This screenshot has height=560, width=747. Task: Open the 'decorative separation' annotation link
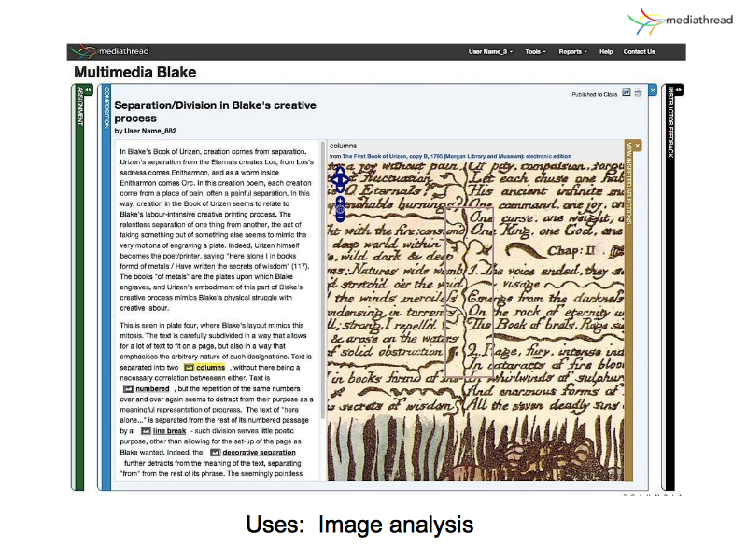pyautogui.click(x=259, y=452)
